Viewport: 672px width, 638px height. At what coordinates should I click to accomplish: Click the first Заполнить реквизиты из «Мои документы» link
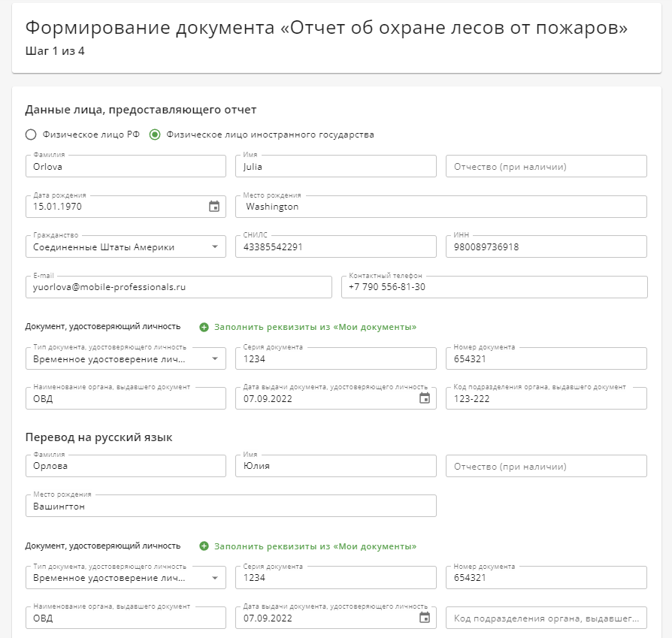coord(316,328)
